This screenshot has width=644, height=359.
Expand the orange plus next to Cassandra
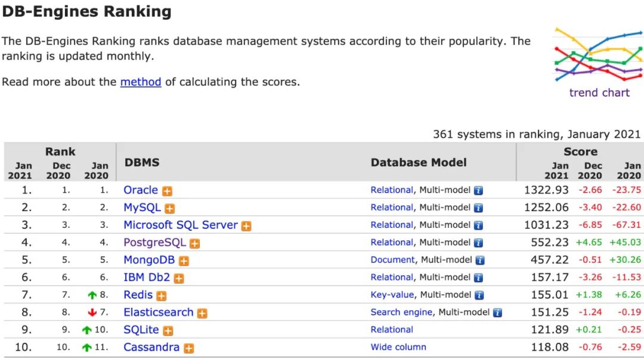[189, 348]
